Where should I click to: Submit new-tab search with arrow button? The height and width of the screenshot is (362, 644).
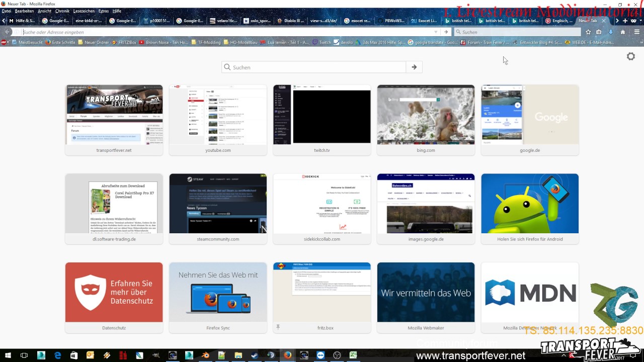pos(414,67)
